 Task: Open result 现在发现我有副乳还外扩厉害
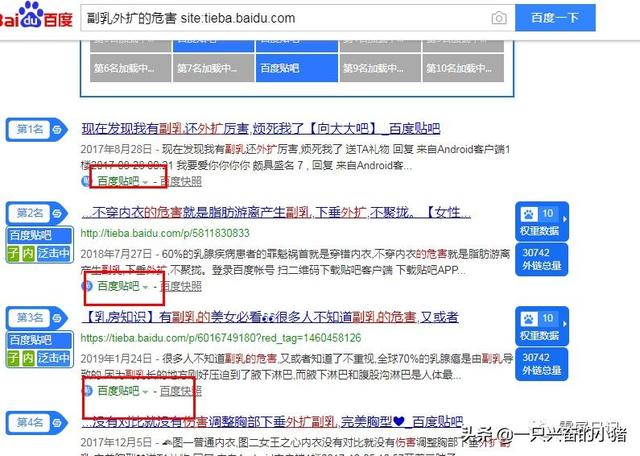(261, 129)
